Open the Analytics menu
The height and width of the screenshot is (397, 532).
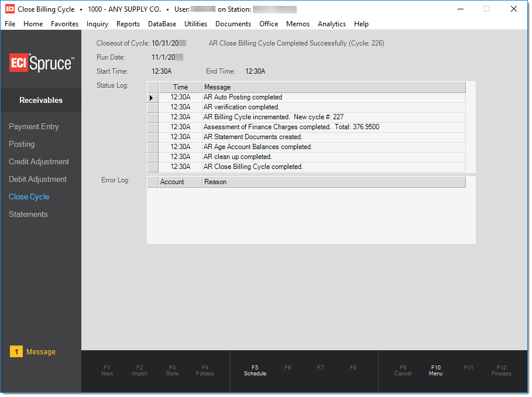click(331, 24)
